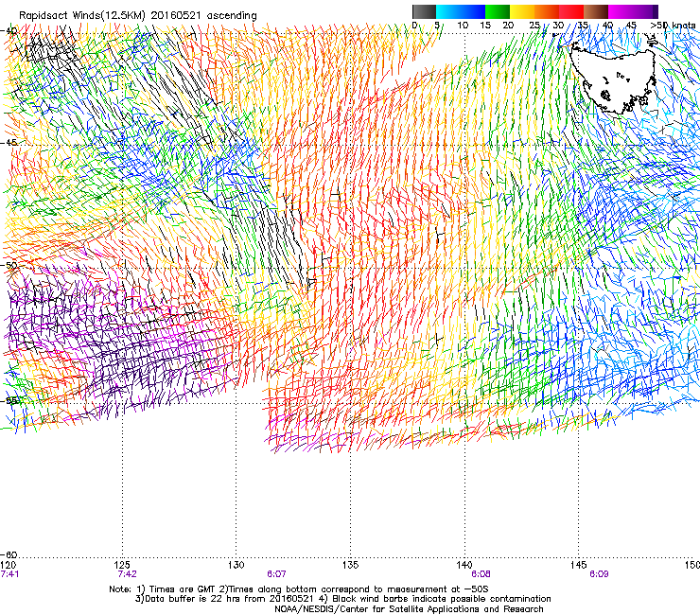Click the note line 'Times are GMT'
Screen dimensions: 700x615
click(x=183, y=589)
